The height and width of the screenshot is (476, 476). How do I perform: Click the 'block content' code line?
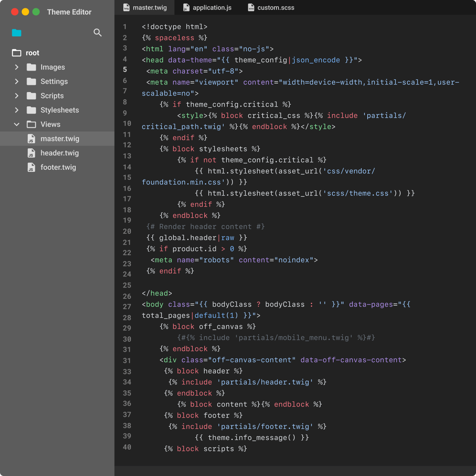(250, 404)
